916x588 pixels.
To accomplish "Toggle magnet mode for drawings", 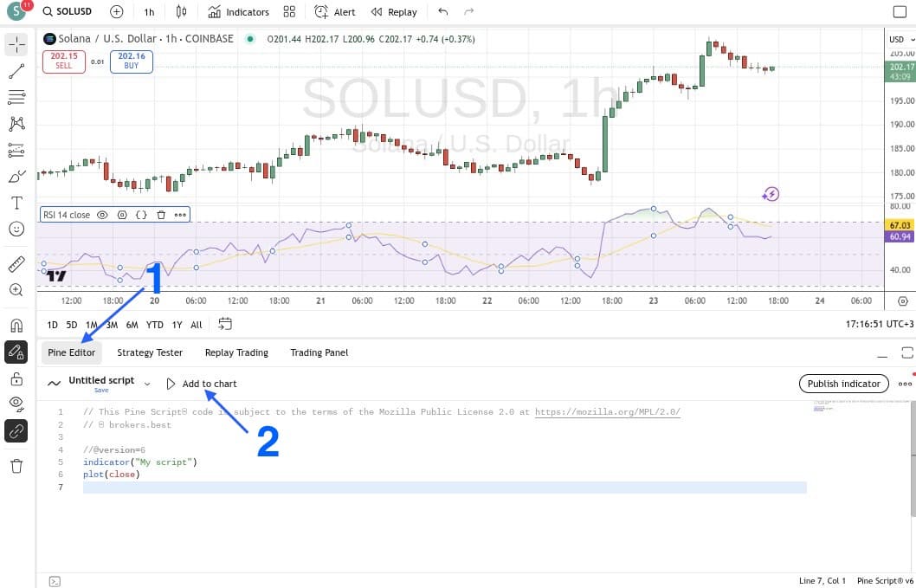I will pos(16,326).
